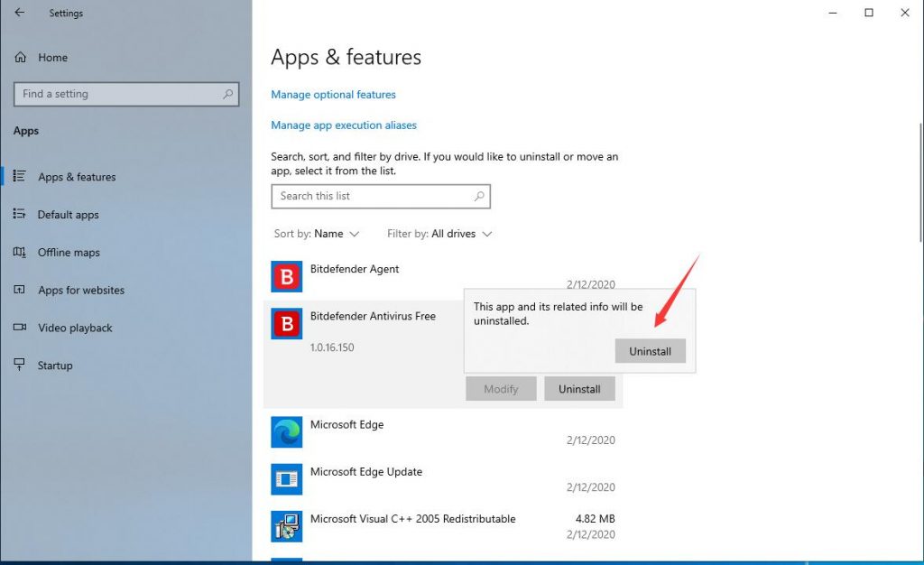Minimize the Settings window

[833, 13]
